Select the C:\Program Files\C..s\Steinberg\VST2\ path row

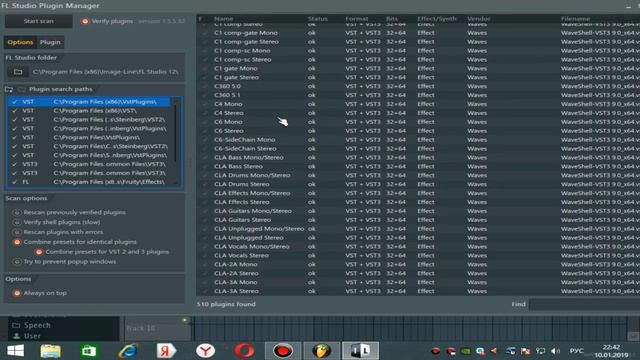[x=89, y=146]
